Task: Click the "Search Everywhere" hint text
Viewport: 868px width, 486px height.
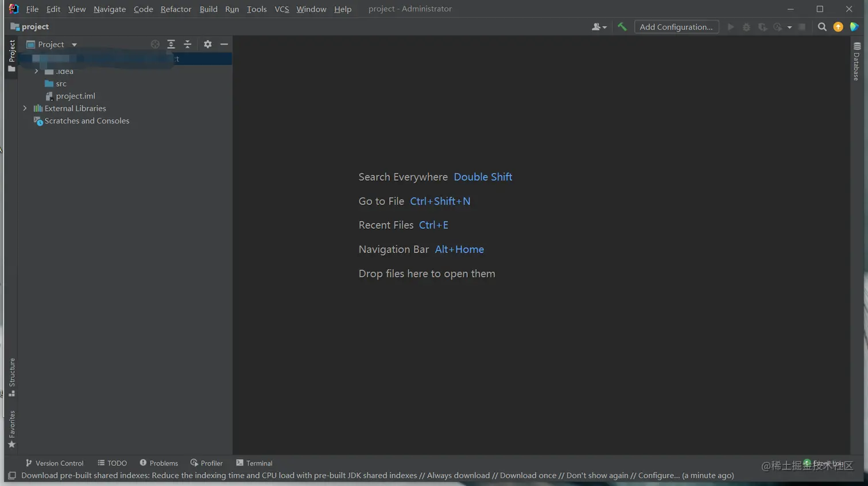Action: (x=403, y=177)
